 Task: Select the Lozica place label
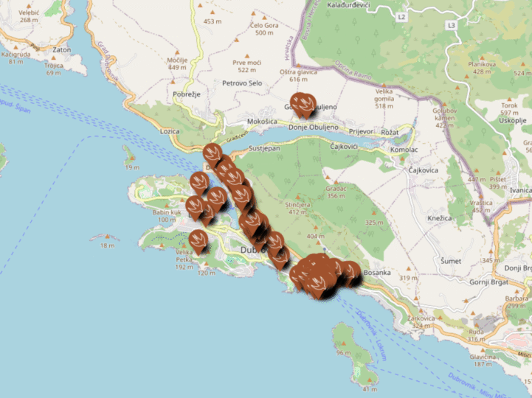pyautogui.click(x=169, y=130)
